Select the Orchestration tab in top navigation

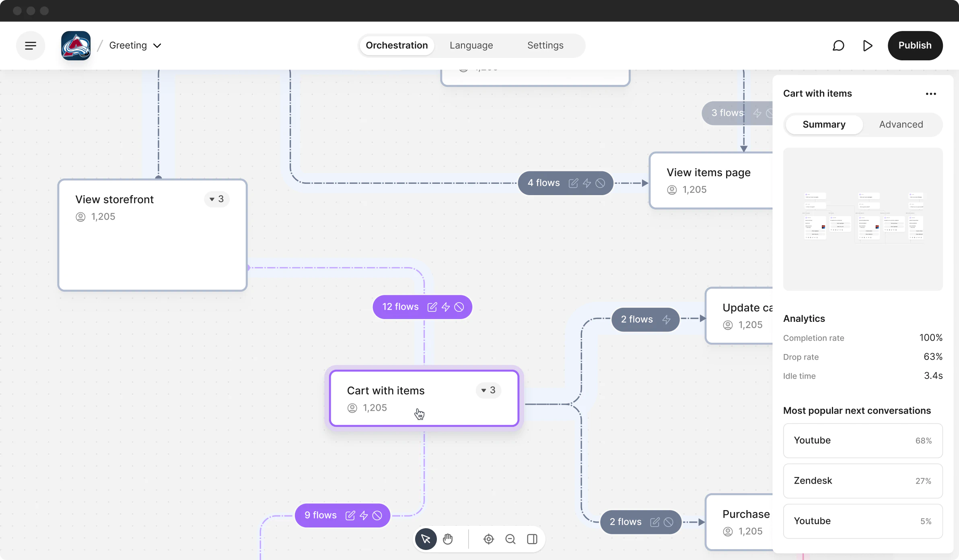click(x=397, y=45)
